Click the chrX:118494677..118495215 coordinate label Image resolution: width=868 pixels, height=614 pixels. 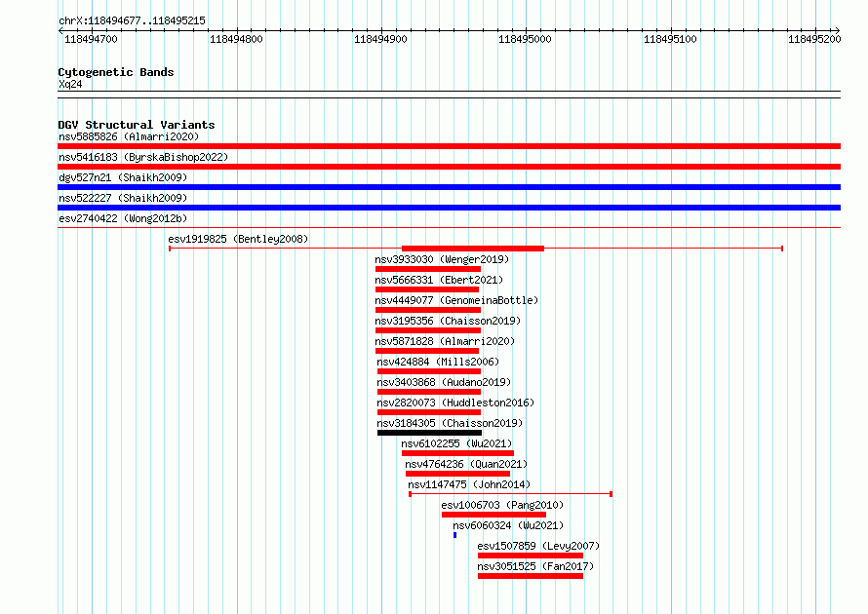[x=132, y=20]
